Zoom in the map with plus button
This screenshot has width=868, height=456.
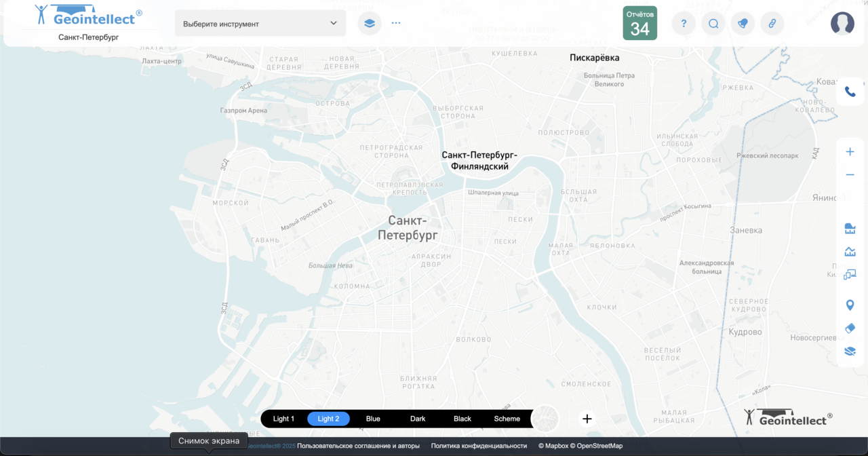point(850,152)
